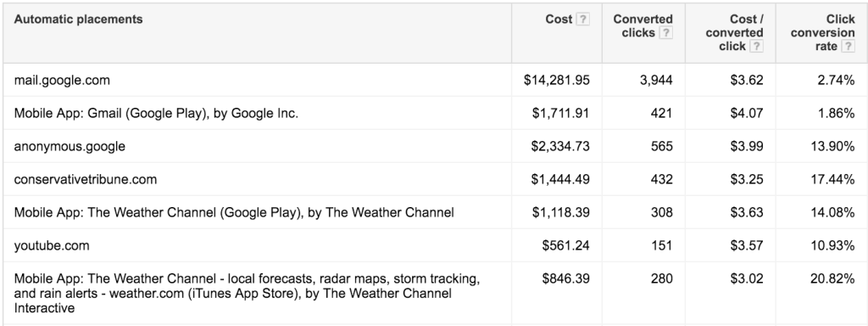Click the 280 converted clicks cell
The image size is (868, 326).
[x=661, y=278]
